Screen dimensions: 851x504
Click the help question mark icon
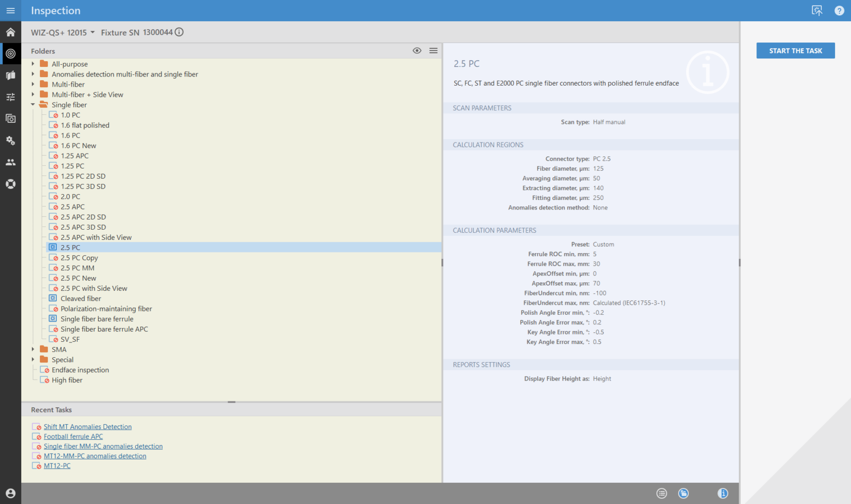pyautogui.click(x=839, y=11)
